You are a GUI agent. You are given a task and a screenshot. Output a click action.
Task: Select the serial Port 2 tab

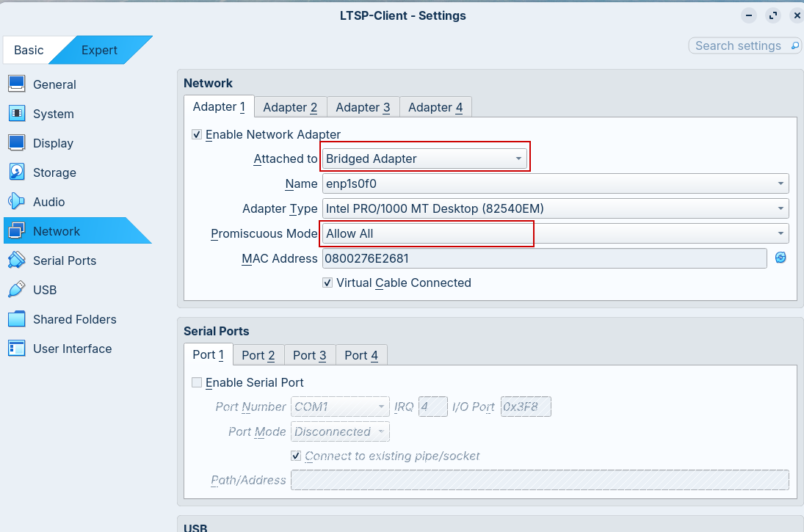tap(258, 355)
